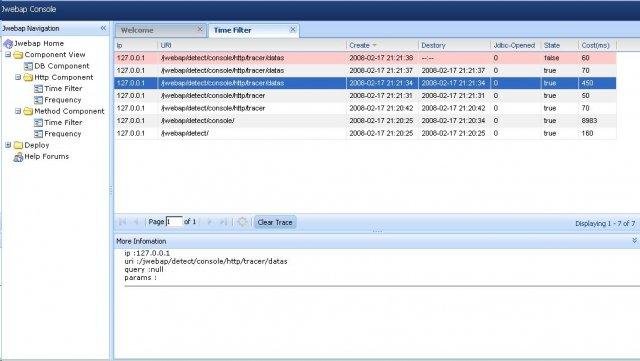Go to the last page
Screen dimensions: 640x361
(x=223, y=222)
